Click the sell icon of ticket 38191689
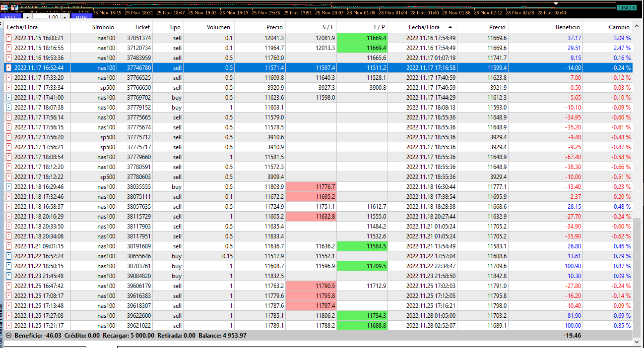Viewport: 644px width, 348px height. (x=8, y=246)
